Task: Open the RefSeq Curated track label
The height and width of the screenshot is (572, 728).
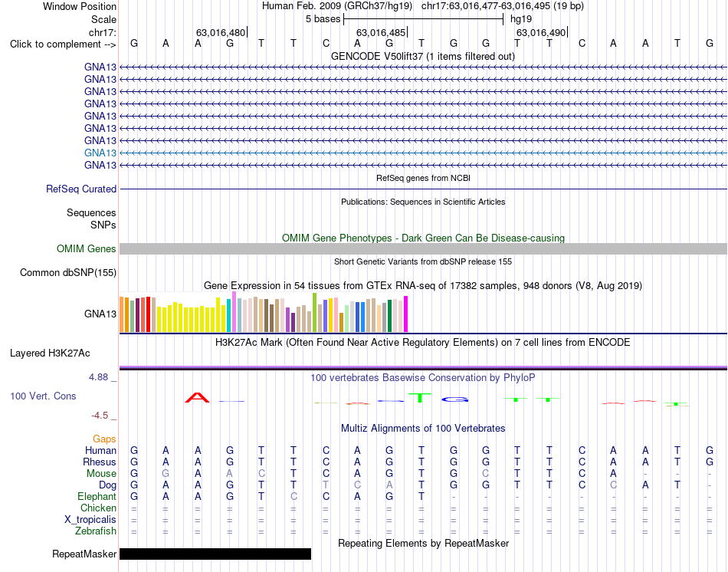Action: (x=81, y=189)
